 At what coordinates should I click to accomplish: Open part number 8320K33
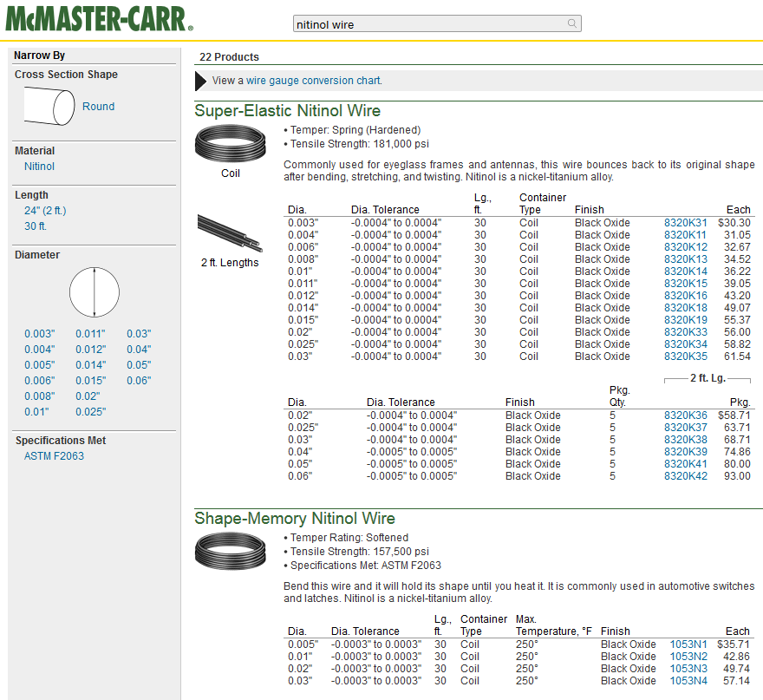pos(686,332)
